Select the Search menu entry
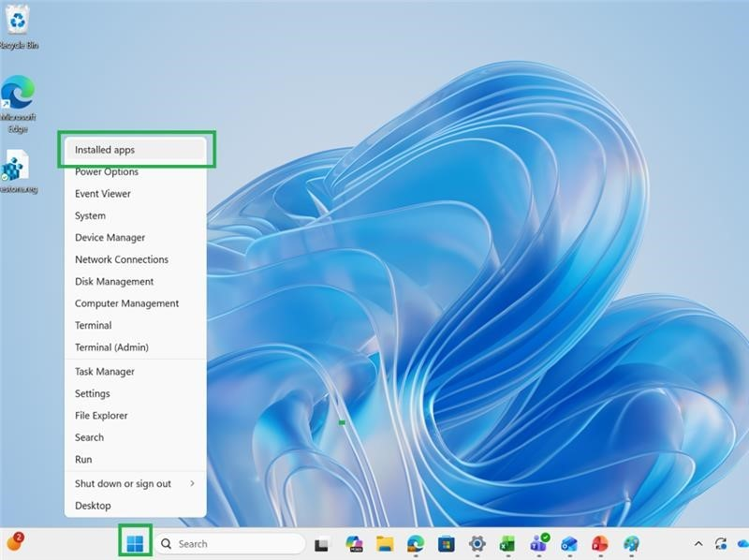749x560 pixels. point(135,437)
